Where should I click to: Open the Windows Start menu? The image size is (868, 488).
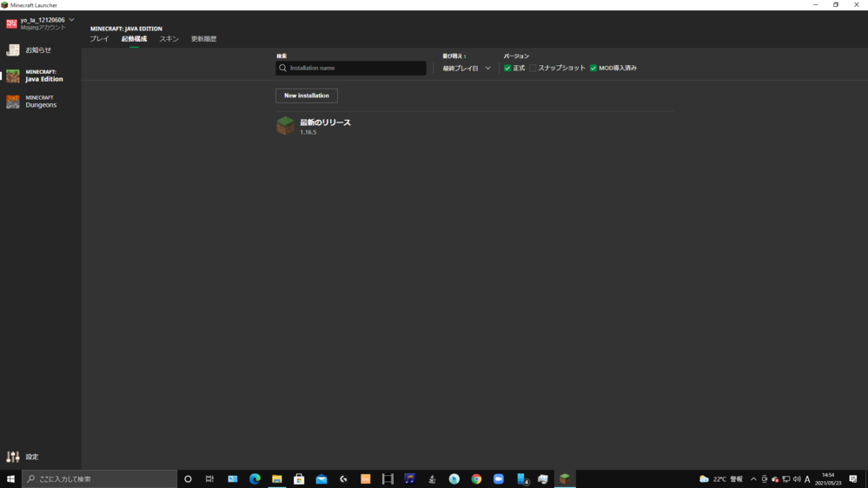coord(10,478)
